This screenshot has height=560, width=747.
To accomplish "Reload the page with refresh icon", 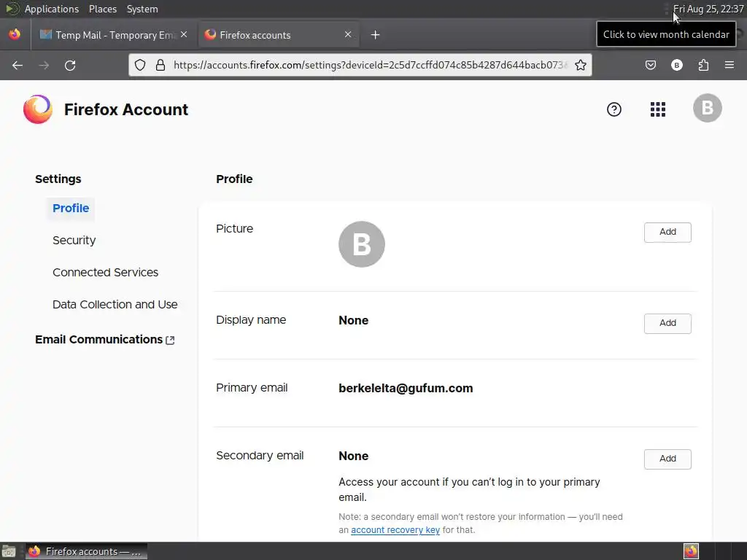I will point(70,65).
